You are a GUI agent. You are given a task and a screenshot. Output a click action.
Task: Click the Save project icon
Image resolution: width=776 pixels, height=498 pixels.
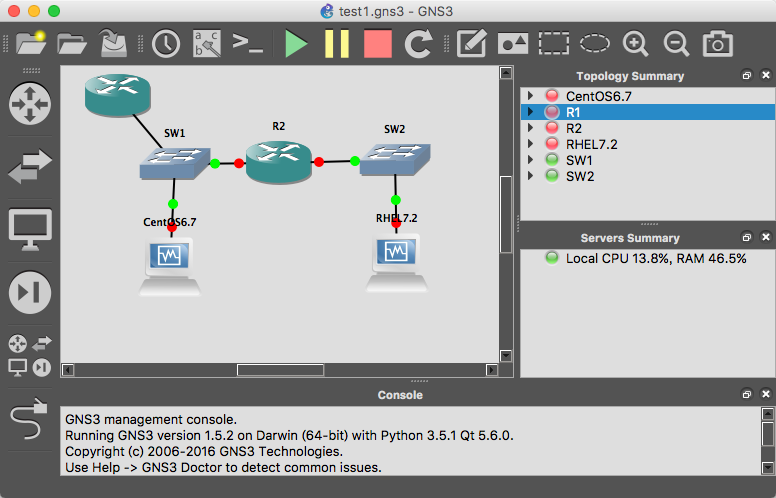coord(113,43)
